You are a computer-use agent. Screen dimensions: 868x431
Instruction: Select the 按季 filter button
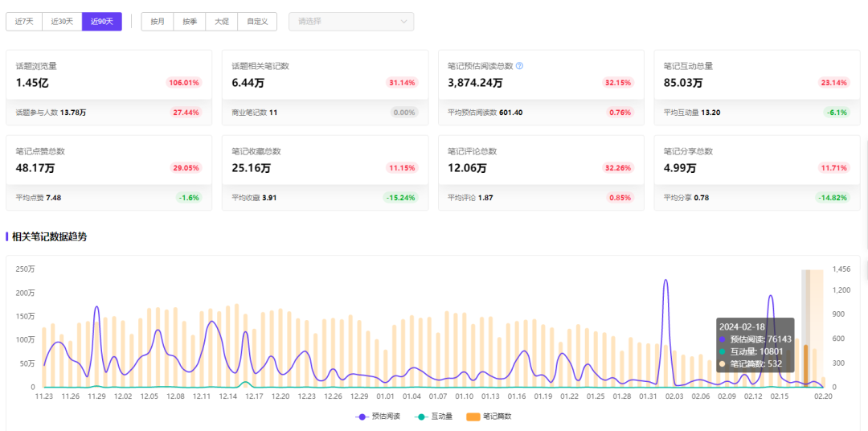coord(190,22)
